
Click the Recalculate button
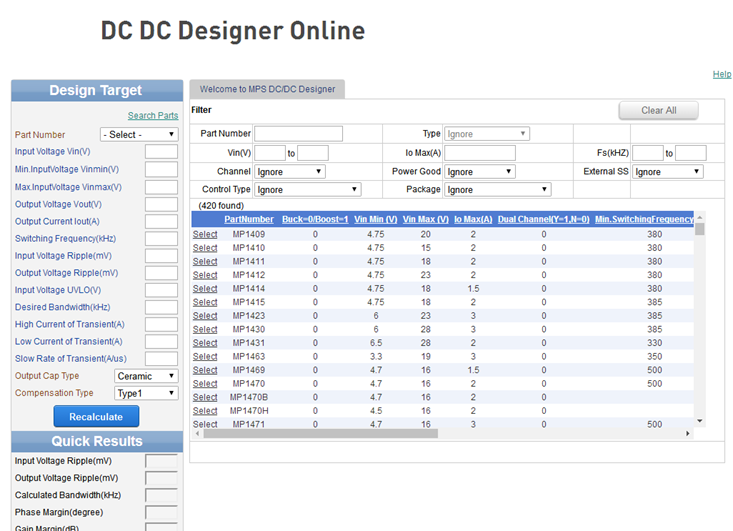(96, 416)
